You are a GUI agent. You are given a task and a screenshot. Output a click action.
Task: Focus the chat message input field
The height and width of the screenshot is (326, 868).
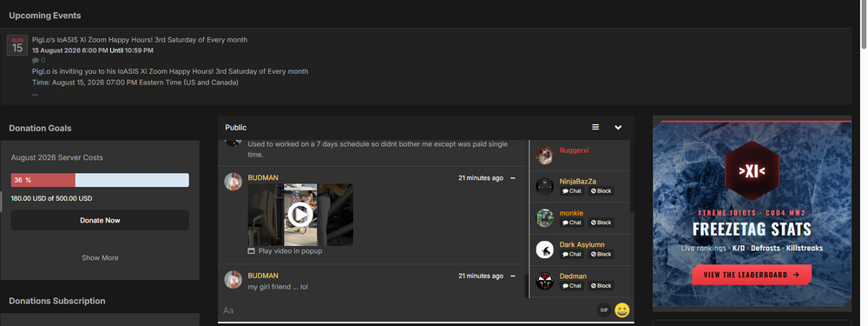click(407, 310)
